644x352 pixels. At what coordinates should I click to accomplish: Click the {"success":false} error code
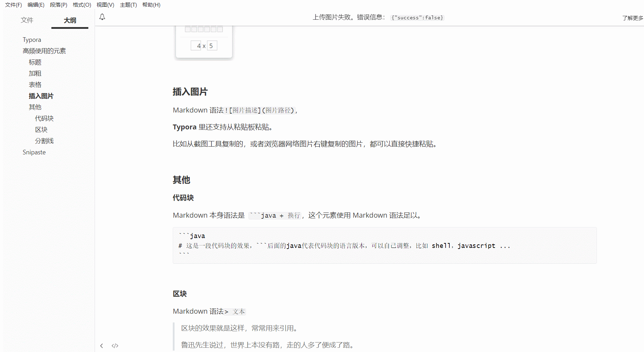point(417,18)
